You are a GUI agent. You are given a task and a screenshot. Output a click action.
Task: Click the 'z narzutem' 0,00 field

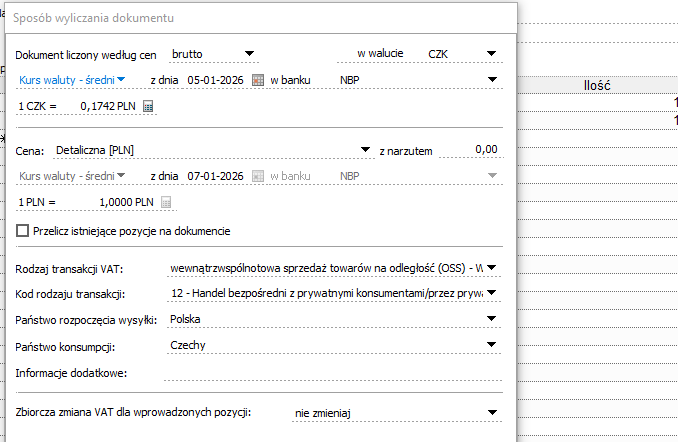pyautogui.click(x=468, y=150)
